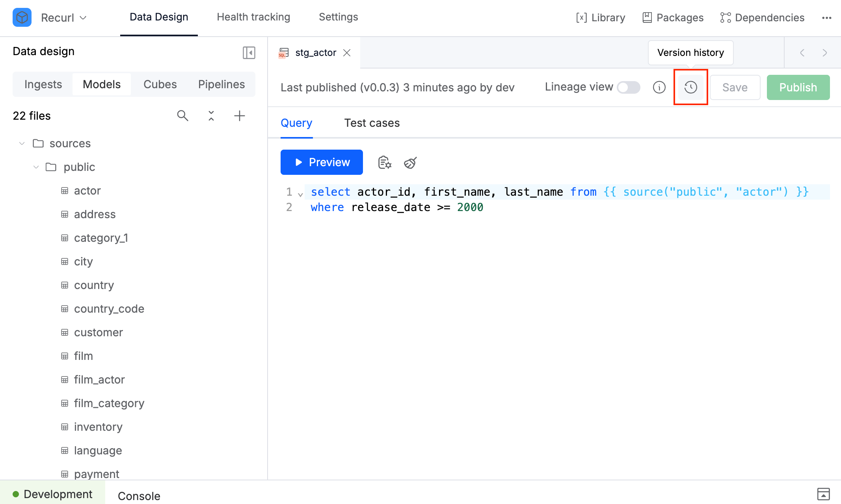Click the Publish button

point(798,87)
